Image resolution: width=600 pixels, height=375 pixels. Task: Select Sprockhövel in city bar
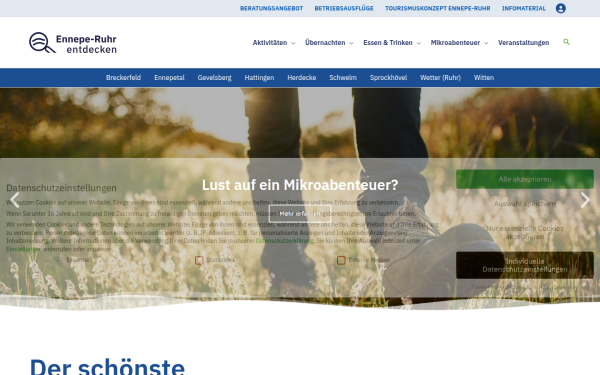(388, 78)
